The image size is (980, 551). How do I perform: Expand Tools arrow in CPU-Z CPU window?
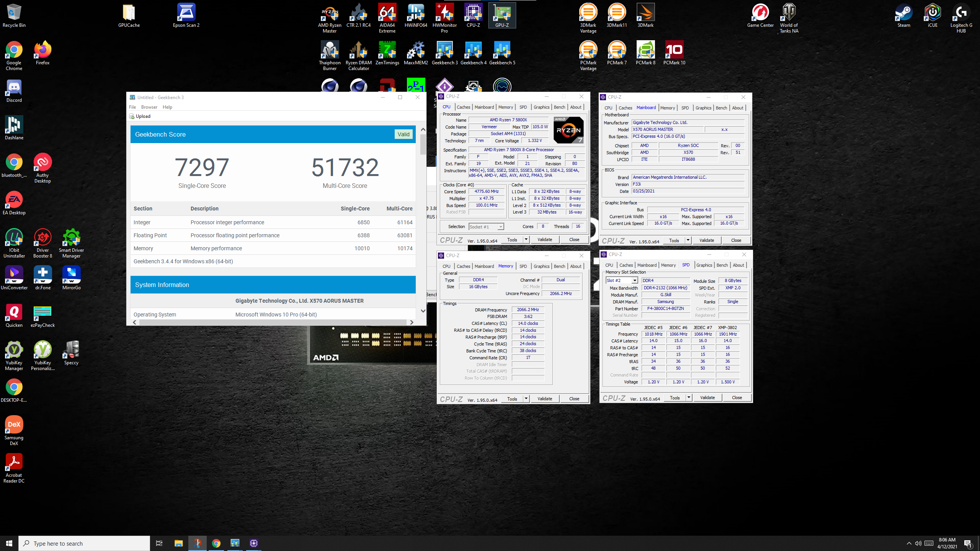click(x=526, y=240)
